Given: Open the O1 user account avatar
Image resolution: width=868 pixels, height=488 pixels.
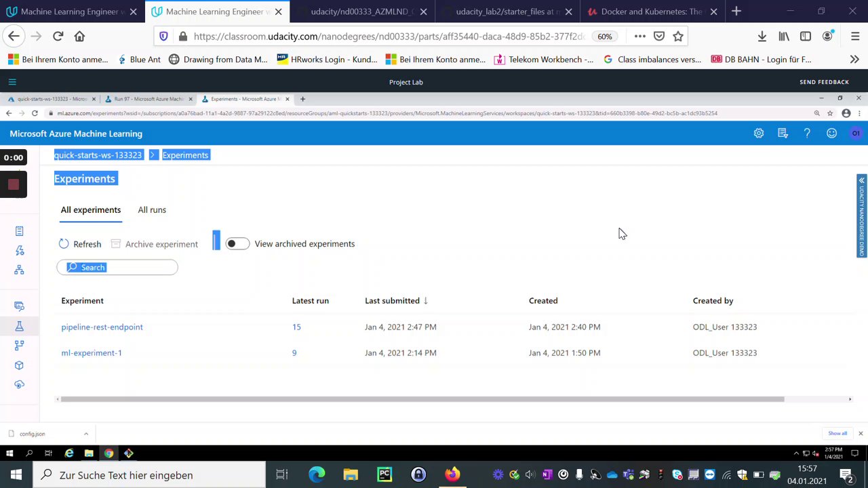Looking at the screenshot, I should pos(856,134).
